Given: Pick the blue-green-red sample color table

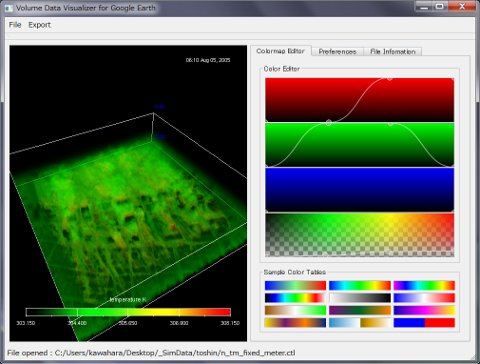Looking at the screenshot, I should point(295,285).
